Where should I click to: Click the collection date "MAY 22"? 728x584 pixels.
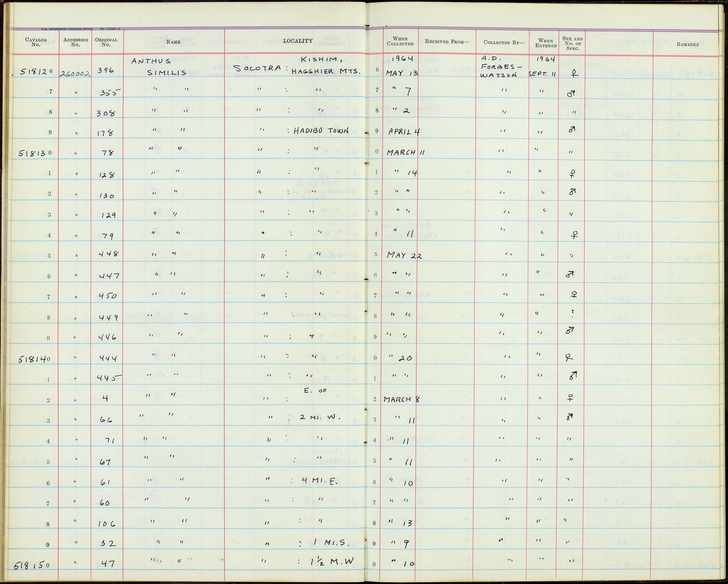(404, 256)
